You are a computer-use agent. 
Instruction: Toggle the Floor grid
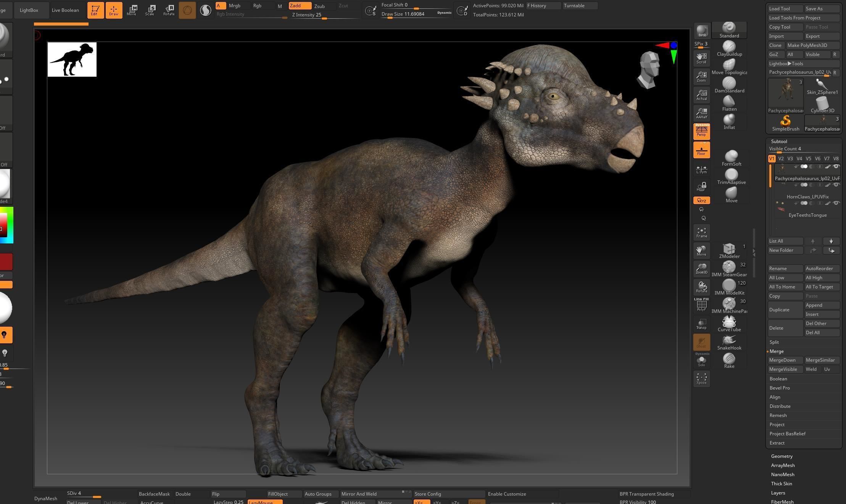point(701,150)
